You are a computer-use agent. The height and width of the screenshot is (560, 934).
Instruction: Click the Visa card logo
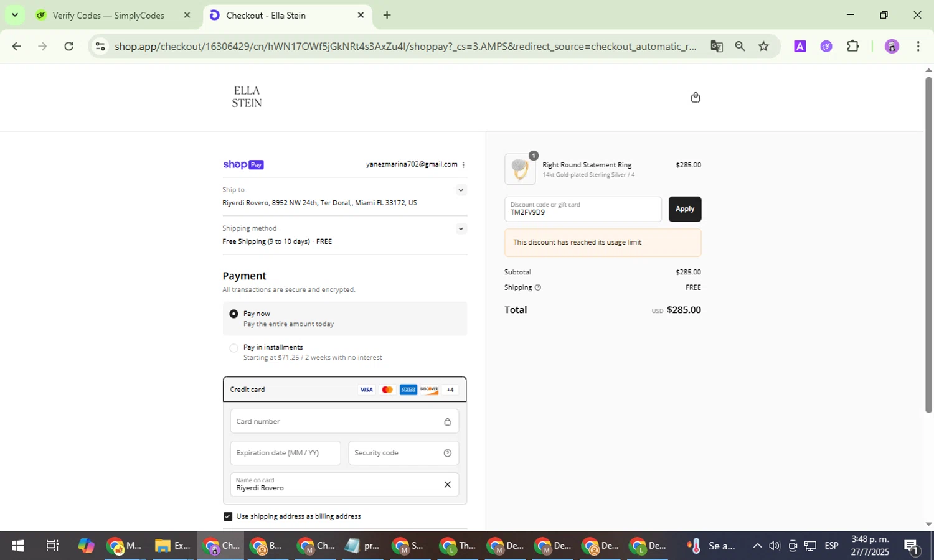click(366, 390)
